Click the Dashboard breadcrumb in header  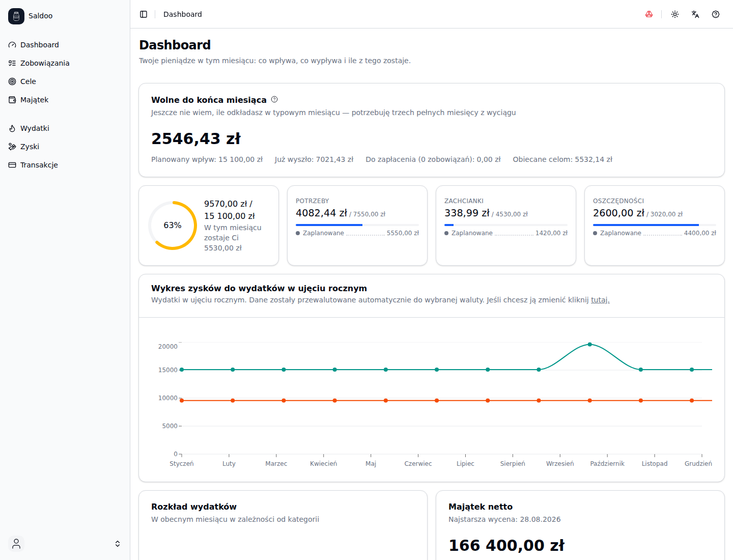pos(183,14)
